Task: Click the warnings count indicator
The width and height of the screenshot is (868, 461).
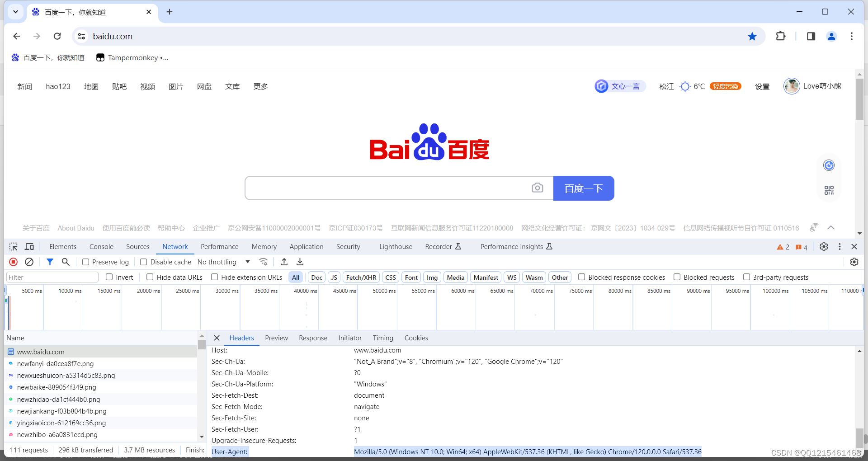Action: pos(783,247)
